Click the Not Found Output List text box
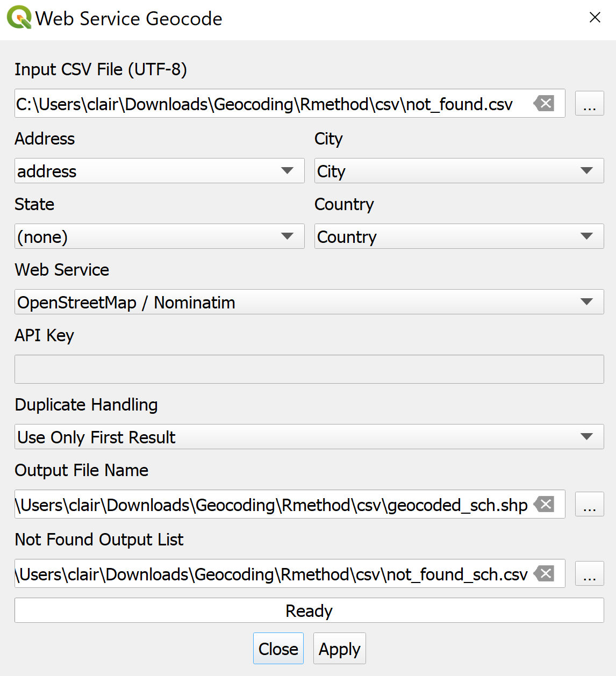This screenshot has height=676, width=616. 269,574
